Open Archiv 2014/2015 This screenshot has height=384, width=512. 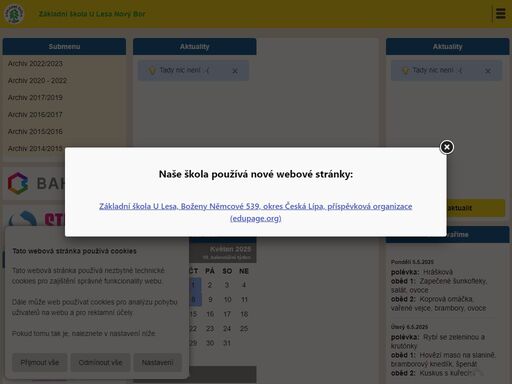coord(35,148)
